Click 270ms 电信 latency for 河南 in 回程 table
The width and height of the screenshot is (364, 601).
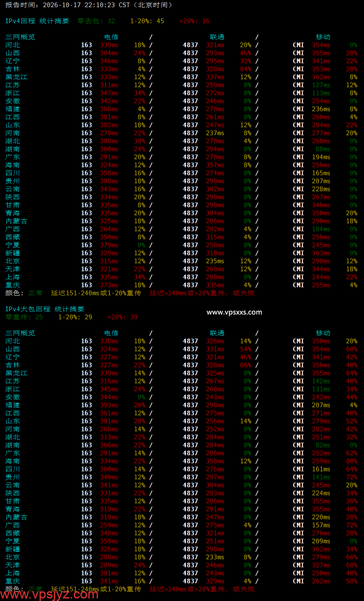(109, 133)
